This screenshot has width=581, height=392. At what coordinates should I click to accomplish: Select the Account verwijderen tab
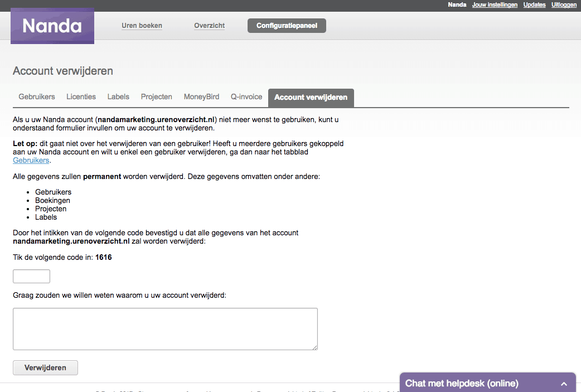[x=311, y=98]
